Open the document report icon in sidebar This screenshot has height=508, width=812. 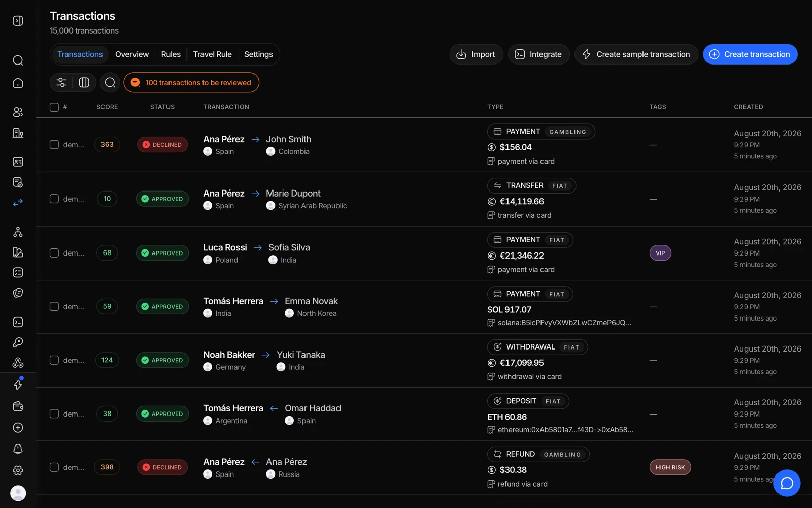(18, 182)
